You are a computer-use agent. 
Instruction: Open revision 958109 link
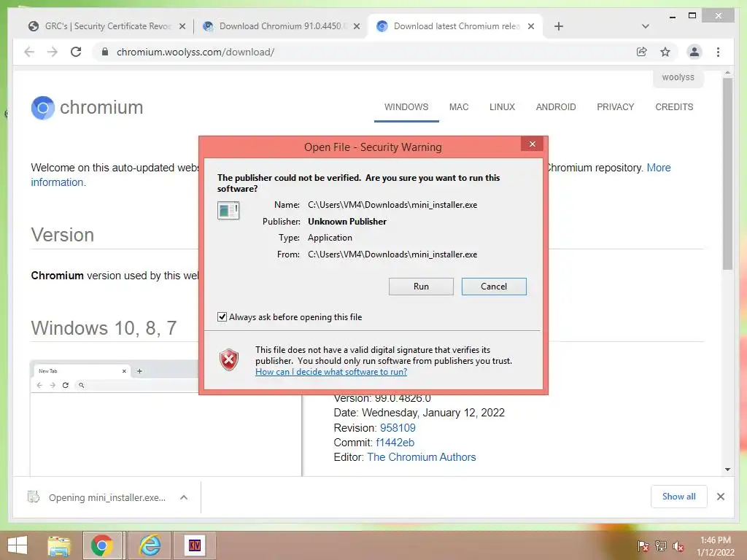click(x=398, y=427)
